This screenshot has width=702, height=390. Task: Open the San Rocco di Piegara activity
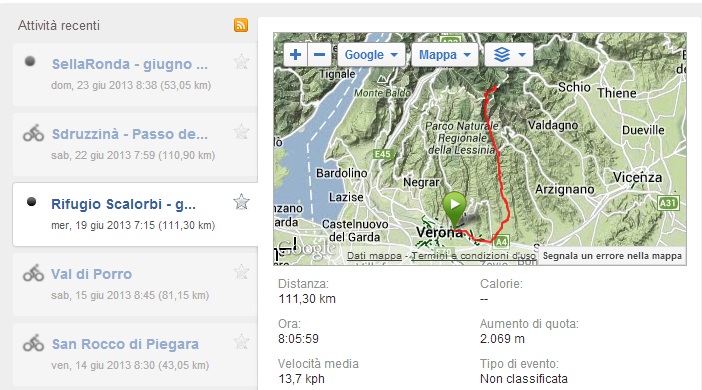pyautogui.click(x=125, y=344)
